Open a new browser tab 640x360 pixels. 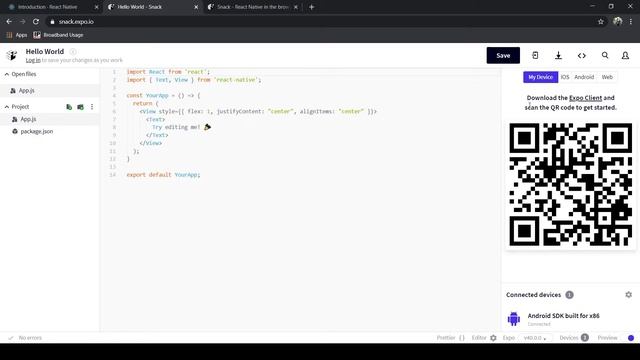[311, 7]
